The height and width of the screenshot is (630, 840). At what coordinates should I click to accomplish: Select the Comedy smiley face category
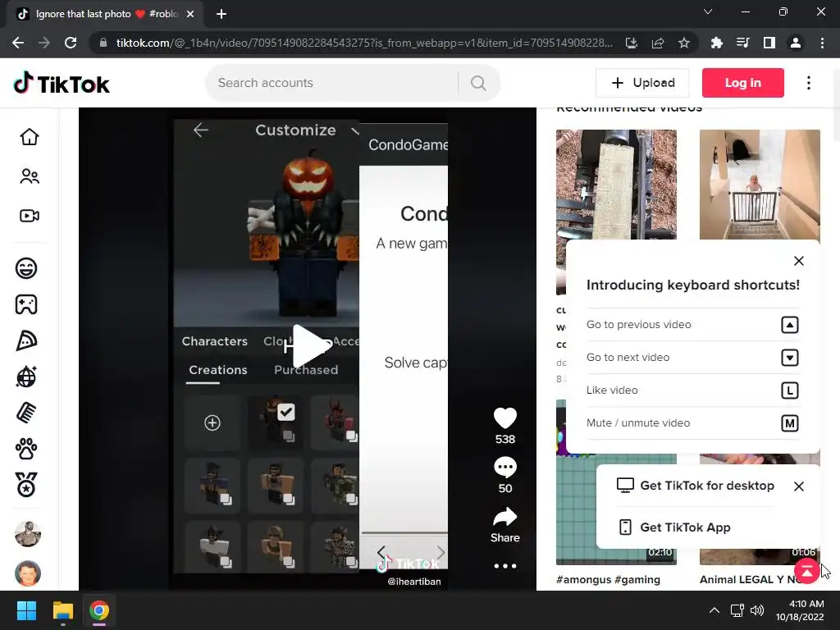coord(26,268)
